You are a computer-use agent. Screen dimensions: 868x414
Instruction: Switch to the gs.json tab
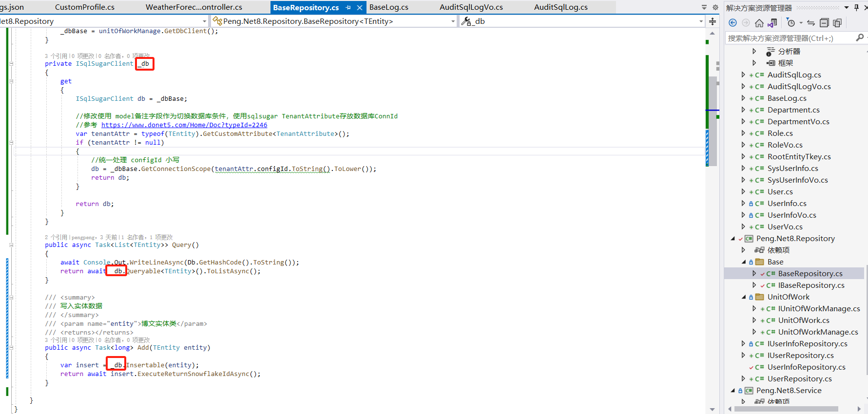12,7
